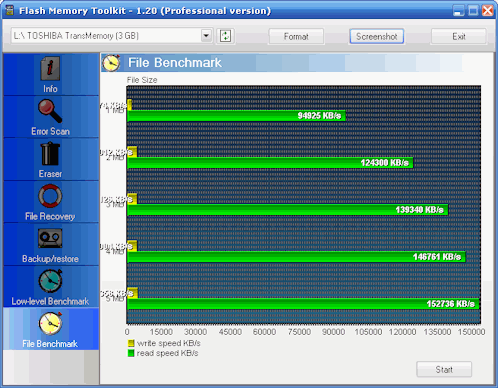This screenshot has height=388, width=498.
Task: Click the 124300 KB/s read bar
Action: pyautogui.click(x=270, y=163)
